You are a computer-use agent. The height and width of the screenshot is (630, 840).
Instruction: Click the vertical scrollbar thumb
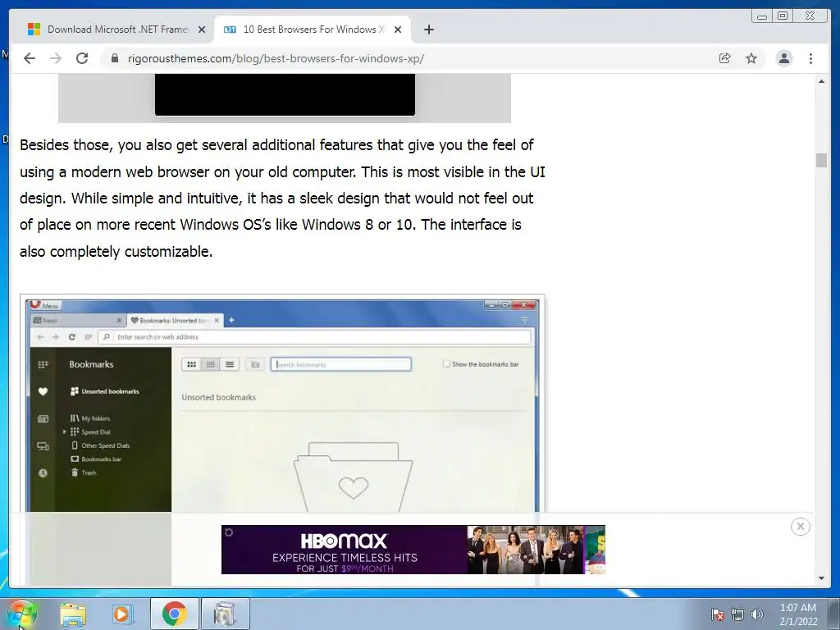pos(821,160)
